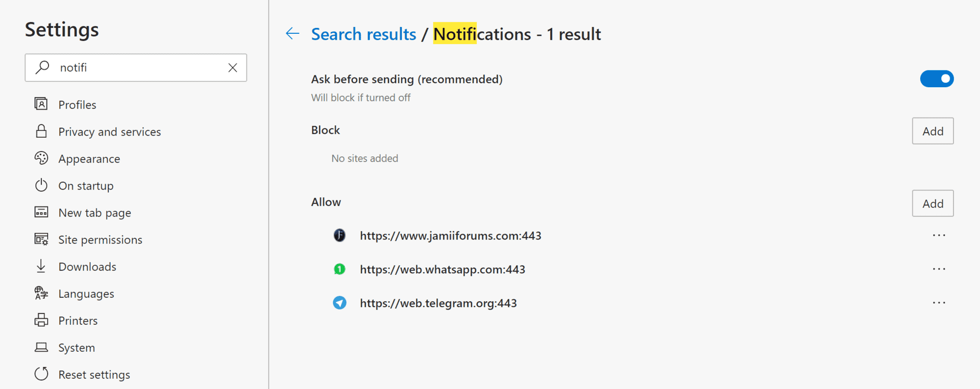Clear the settings search field

pyautogui.click(x=233, y=68)
